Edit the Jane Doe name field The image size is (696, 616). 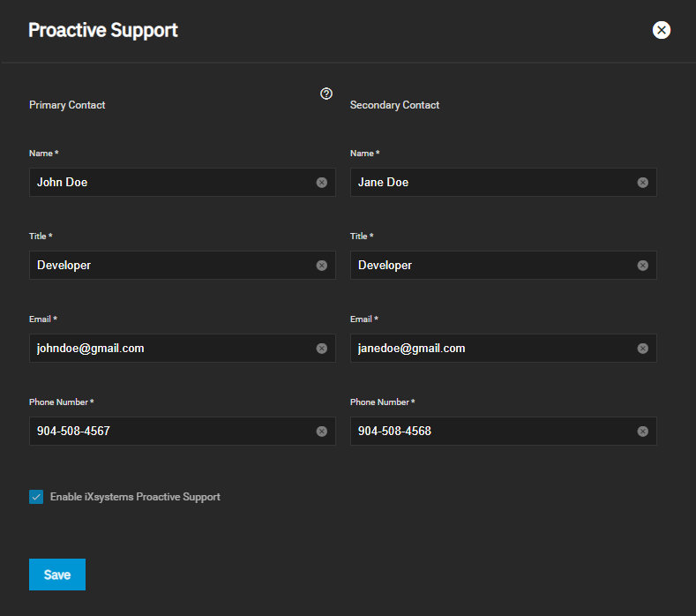coord(490,183)
